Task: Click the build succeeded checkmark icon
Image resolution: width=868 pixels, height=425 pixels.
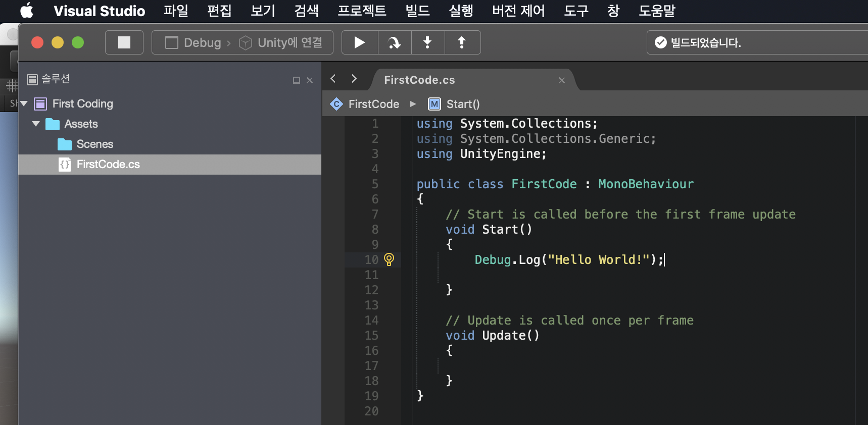Action: 660,42
